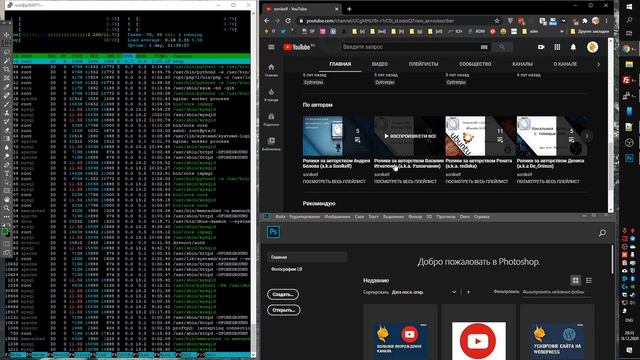Open the YouTube hamburger guide menu
Viewport: 640px width, 360px height.
pyautogui.click(x=271, y=47)
